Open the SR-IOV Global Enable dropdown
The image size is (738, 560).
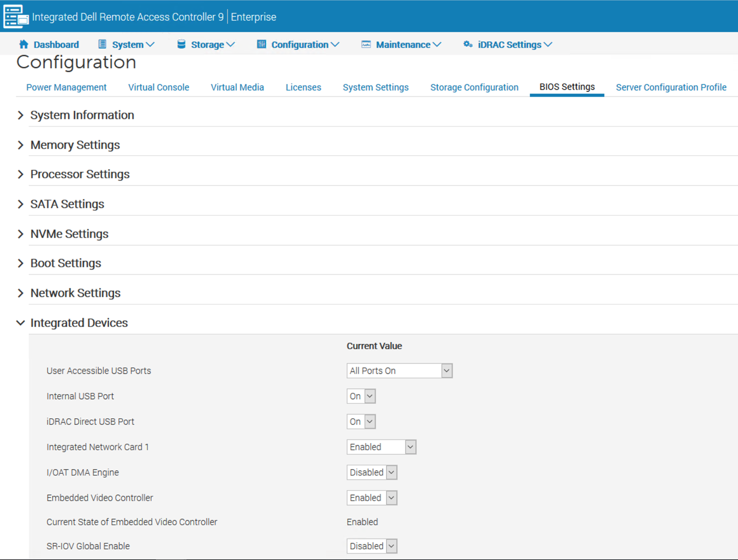(x=372, y=546)
